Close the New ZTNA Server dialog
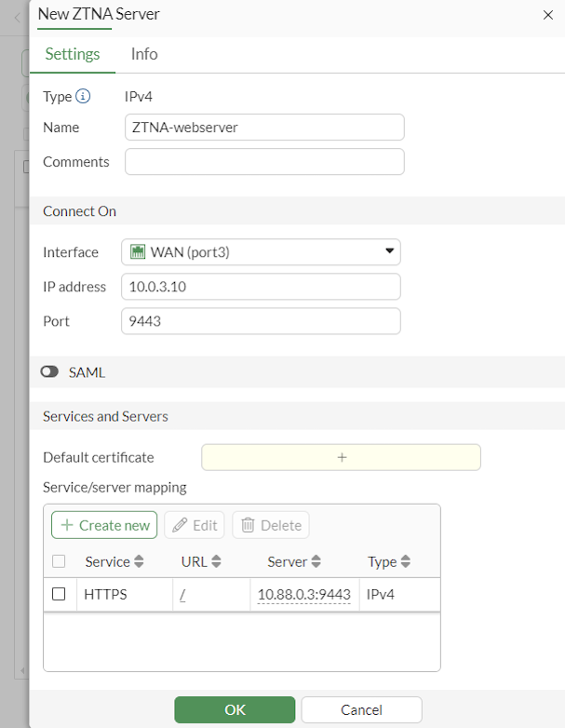The image size is (565, 728). [x=547, y=15]
